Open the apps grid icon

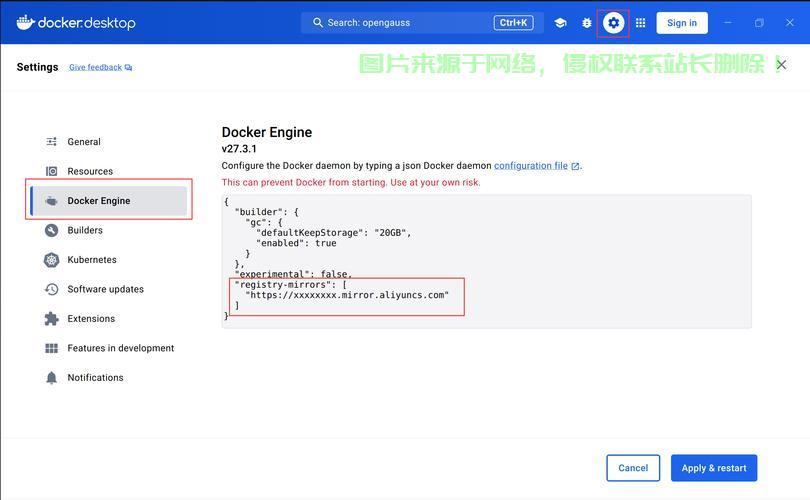coord(641,23)
